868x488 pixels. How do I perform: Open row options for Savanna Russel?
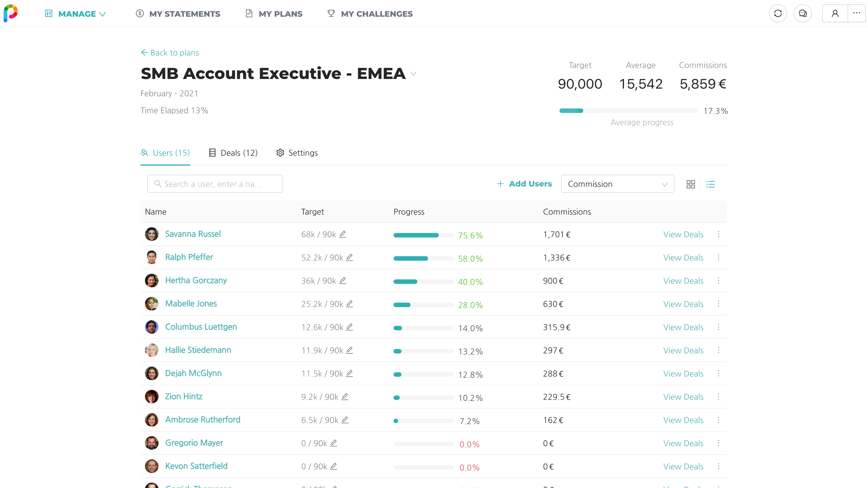[719, 234]
